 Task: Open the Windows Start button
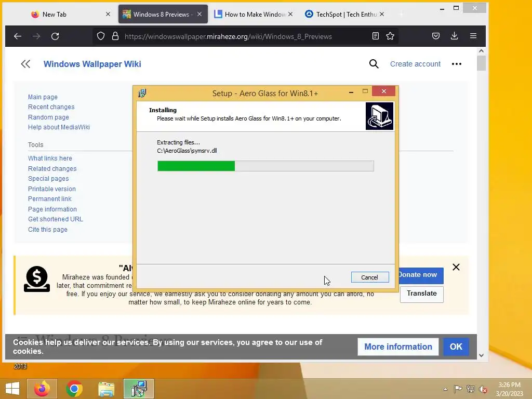pos(12,389)
